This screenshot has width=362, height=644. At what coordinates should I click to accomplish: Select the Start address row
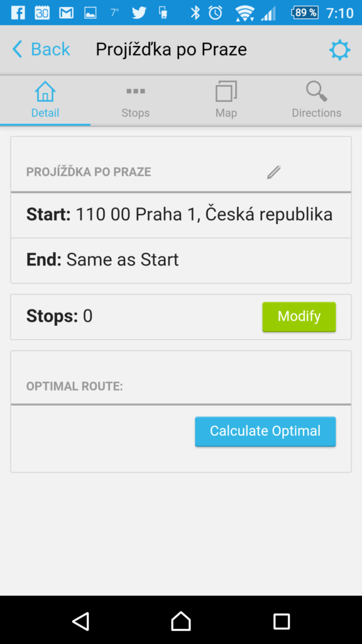tap(181, 215)
